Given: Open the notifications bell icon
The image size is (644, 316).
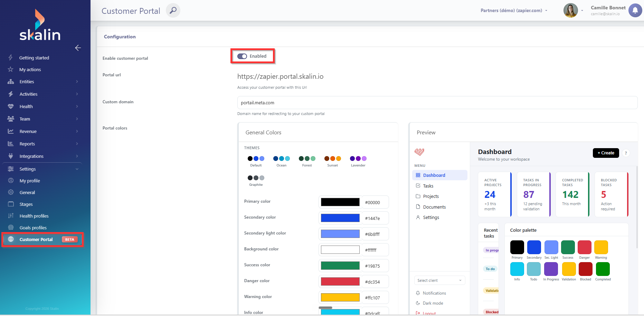Looking at the screenshot, I should click(635, 10).
